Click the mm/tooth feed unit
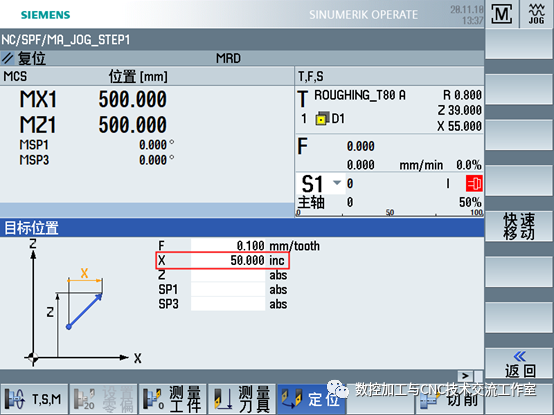Screen dimensions: 554x415 tap(294, 246)
